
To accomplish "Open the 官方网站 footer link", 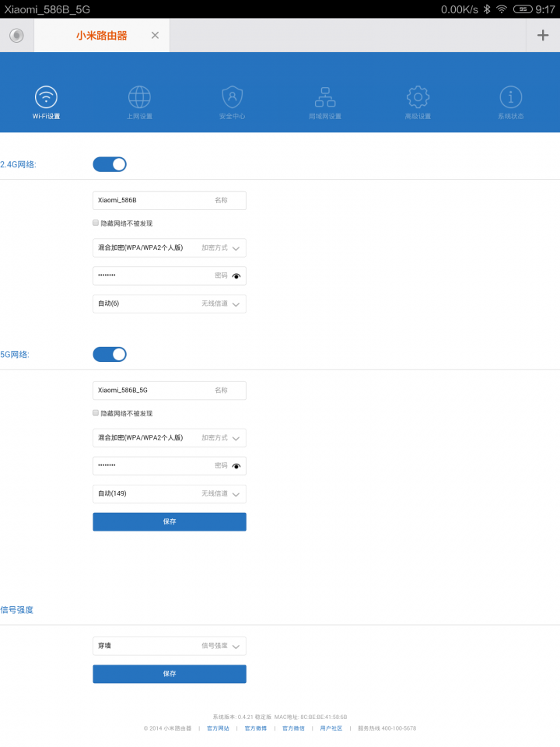I will pos(218,728).
